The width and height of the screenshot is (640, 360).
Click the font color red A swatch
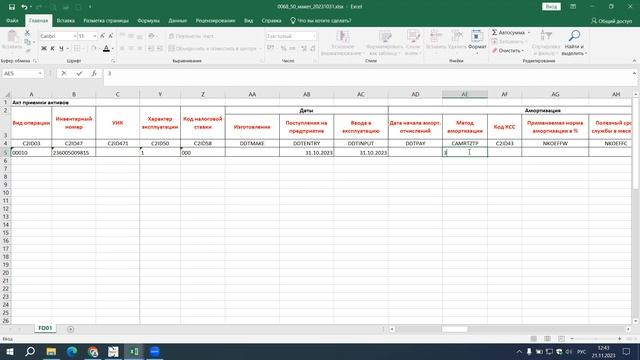pyautogui.click(x=106, y=49)
